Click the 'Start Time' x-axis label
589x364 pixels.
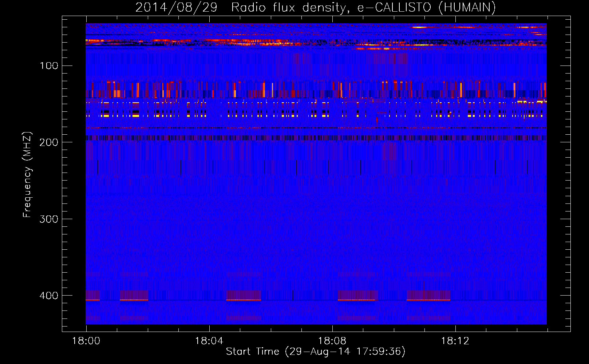pyautogui.click(x=252, y=351)
